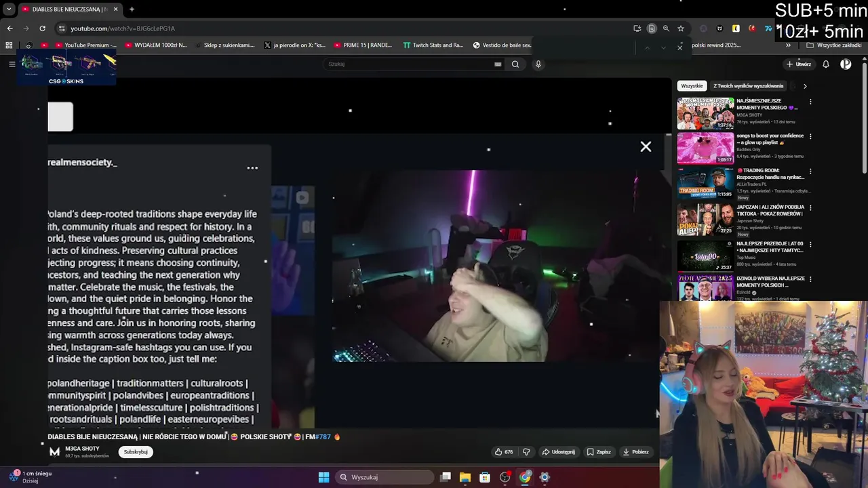Open options for TRADING ROOM video
The image size is (868, 488).
click(810, 172)
